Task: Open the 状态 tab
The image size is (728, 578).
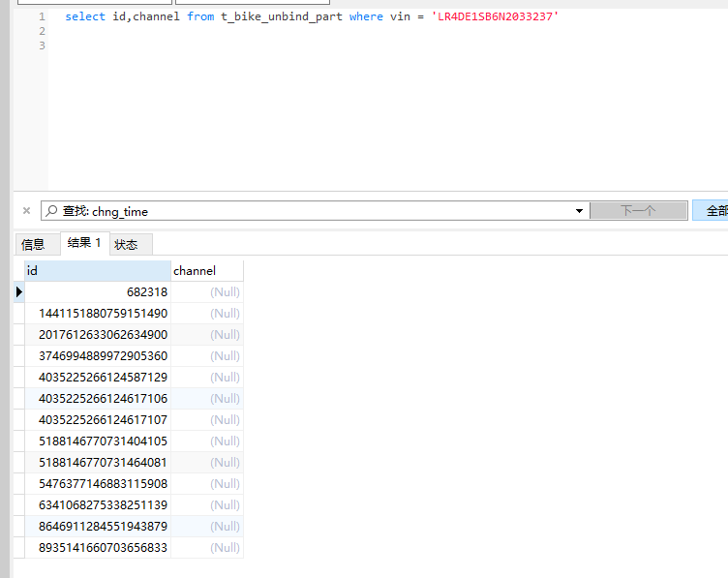Action: pos(127,244)
